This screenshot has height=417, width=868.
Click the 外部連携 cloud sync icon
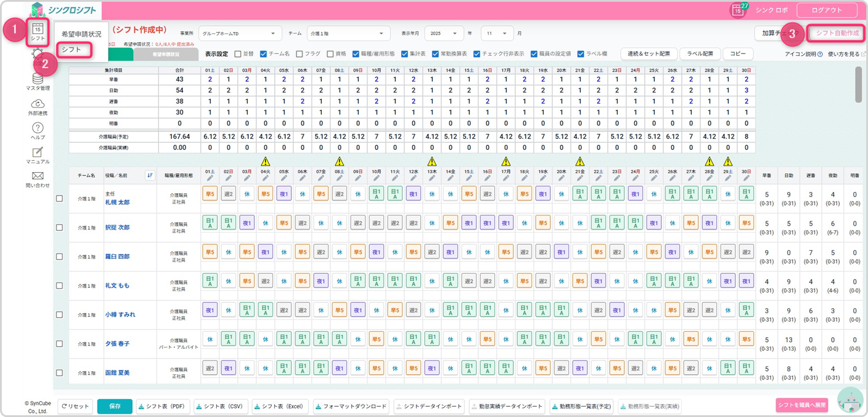tap(38, 103)
